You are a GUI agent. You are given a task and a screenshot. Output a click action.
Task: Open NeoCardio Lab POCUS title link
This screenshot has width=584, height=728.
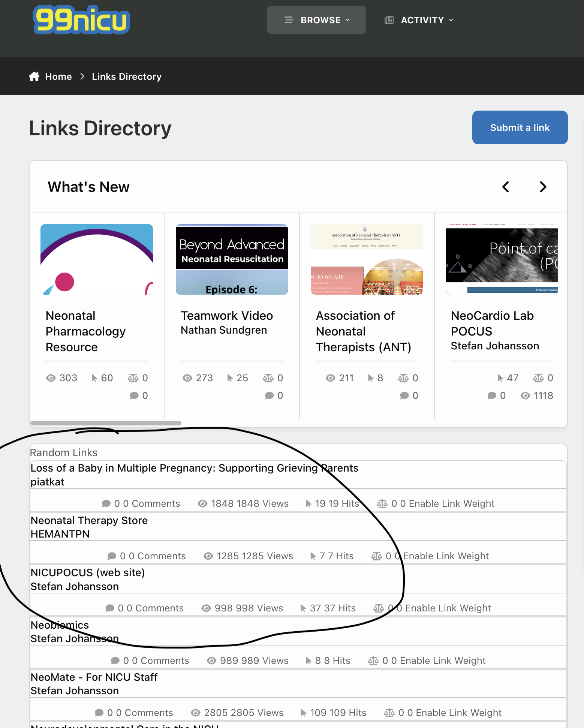click(x=492, y=324)
